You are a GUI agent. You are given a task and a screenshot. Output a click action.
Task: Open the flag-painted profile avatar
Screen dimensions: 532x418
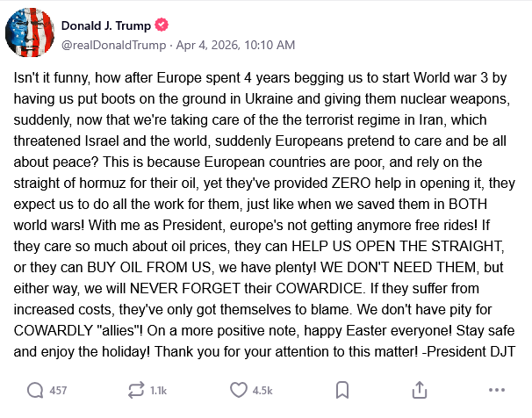tap(30, 32)
